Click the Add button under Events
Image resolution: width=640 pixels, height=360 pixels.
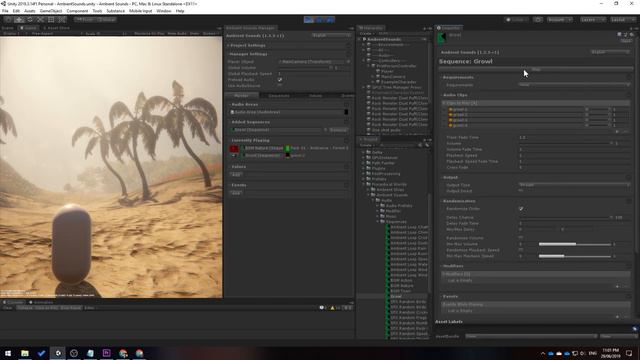coord(237,193)
